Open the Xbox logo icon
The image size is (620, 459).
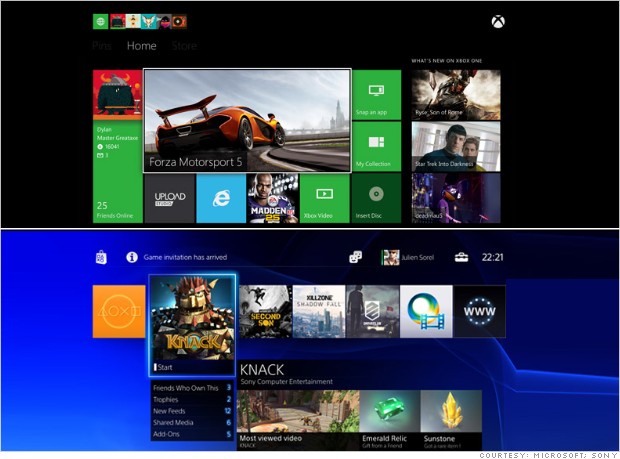click(x=498, y=22)
